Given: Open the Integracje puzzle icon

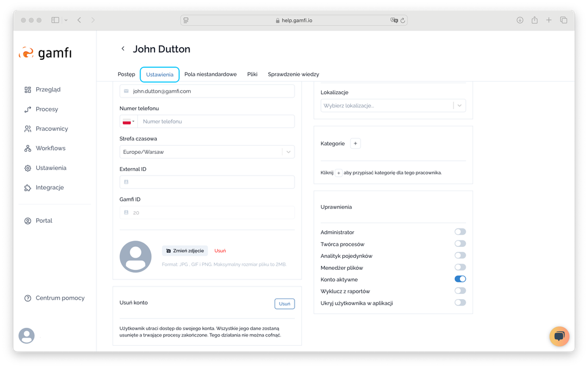Looking at the screenshot, I should click(x=28, y=188).
